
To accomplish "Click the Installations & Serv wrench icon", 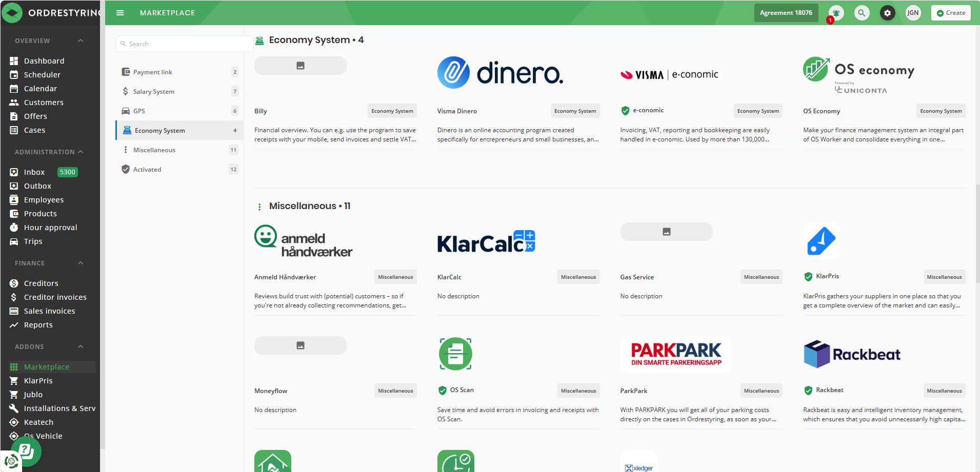I will 14,408.
